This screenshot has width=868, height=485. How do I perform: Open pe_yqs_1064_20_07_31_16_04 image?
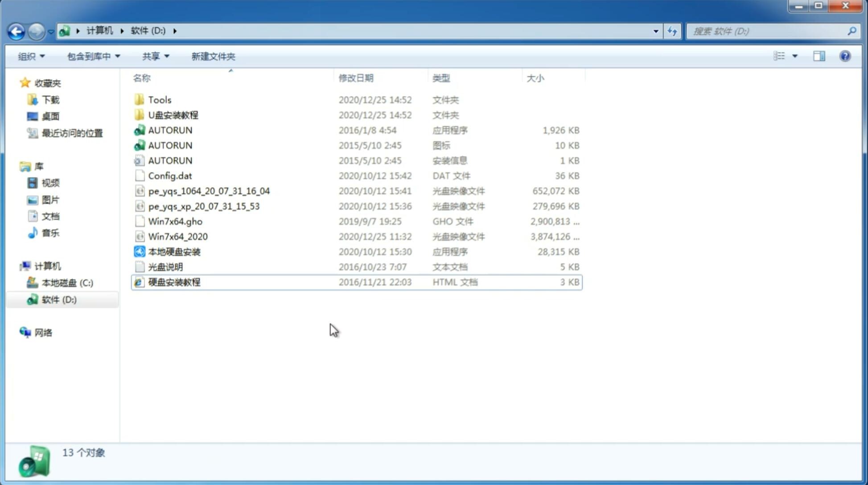click(x=209, y=191)
